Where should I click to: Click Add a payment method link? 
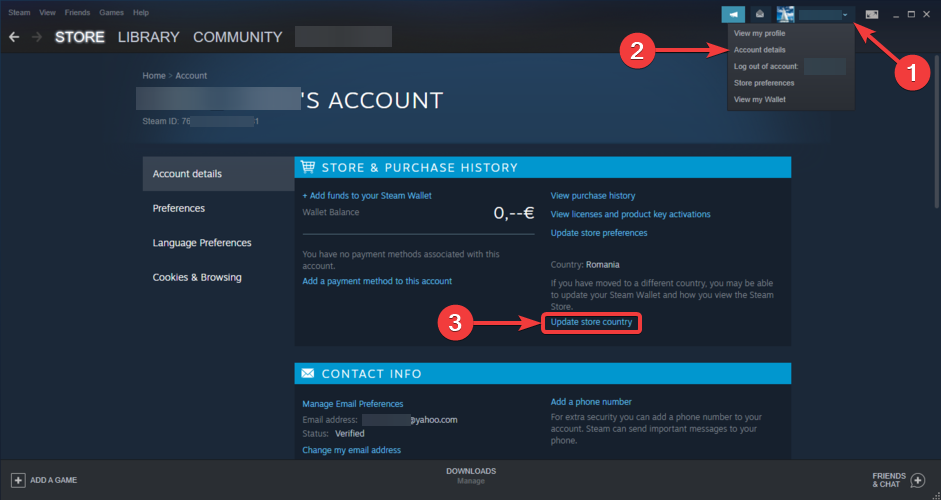[x=377, y=281]
